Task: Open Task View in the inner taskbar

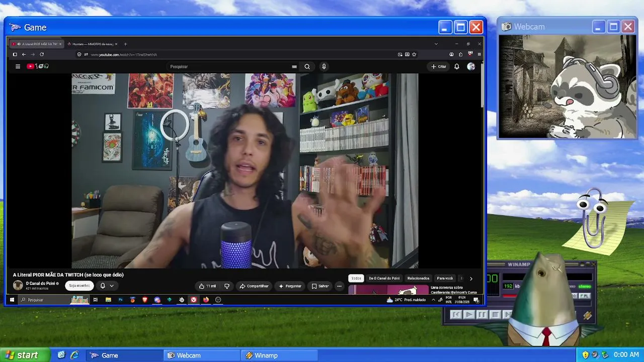Action: [95, 300]
